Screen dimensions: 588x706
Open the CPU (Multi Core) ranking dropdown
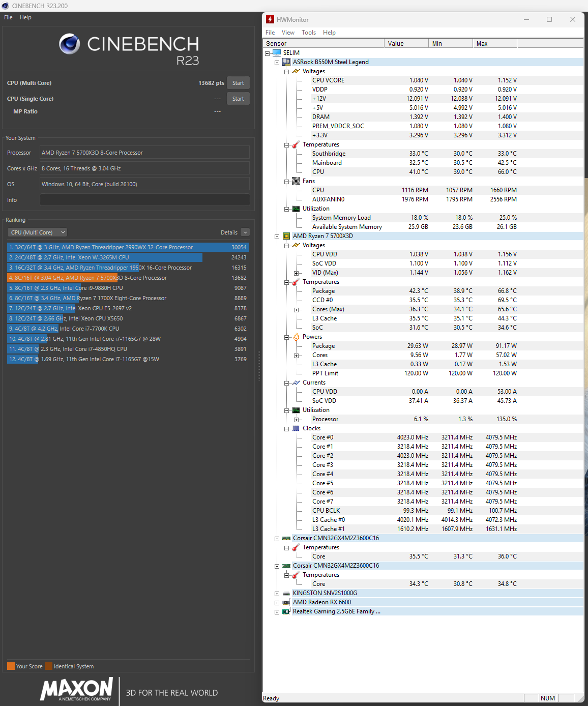[37, 232]
